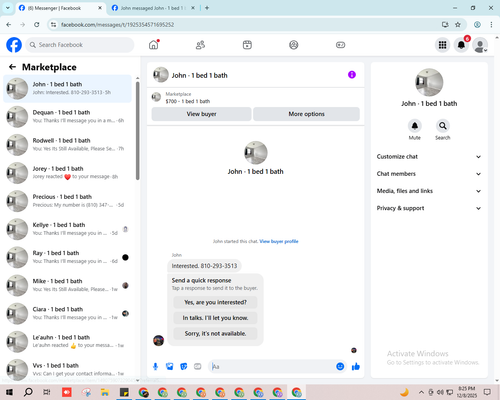500x400 pixels.
Task: Open Windows taskbar search
Action: point(28,392)
